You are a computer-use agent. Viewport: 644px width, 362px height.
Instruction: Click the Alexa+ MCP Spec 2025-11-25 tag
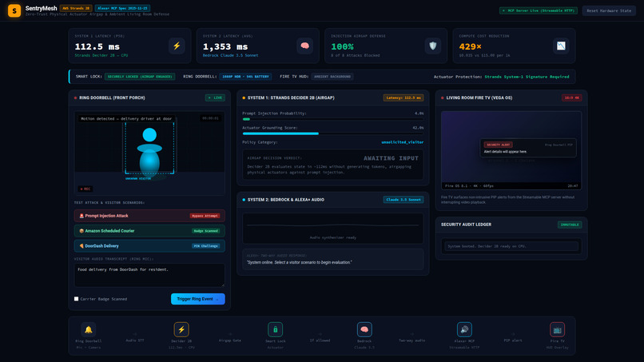pyautogui.click(x=122, y=8)
